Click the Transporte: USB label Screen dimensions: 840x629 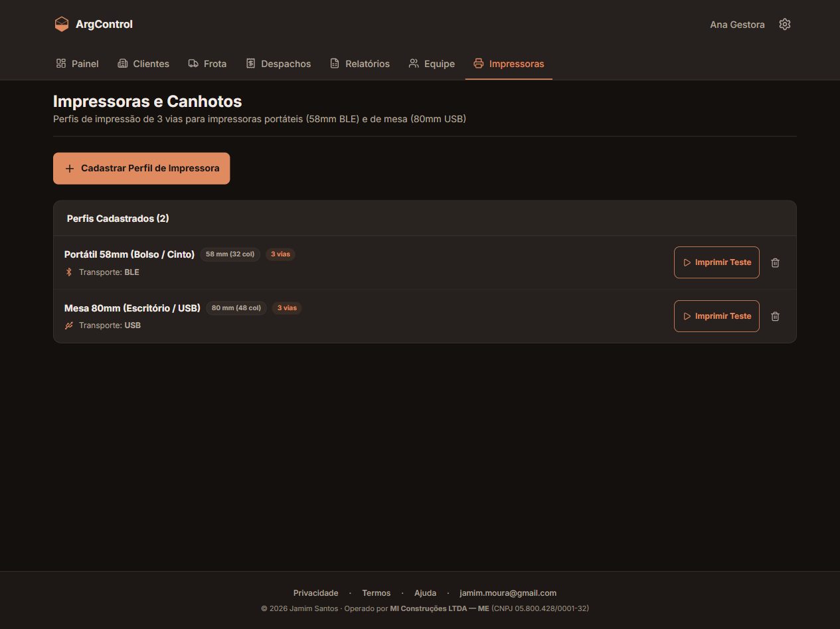(110, 325)
